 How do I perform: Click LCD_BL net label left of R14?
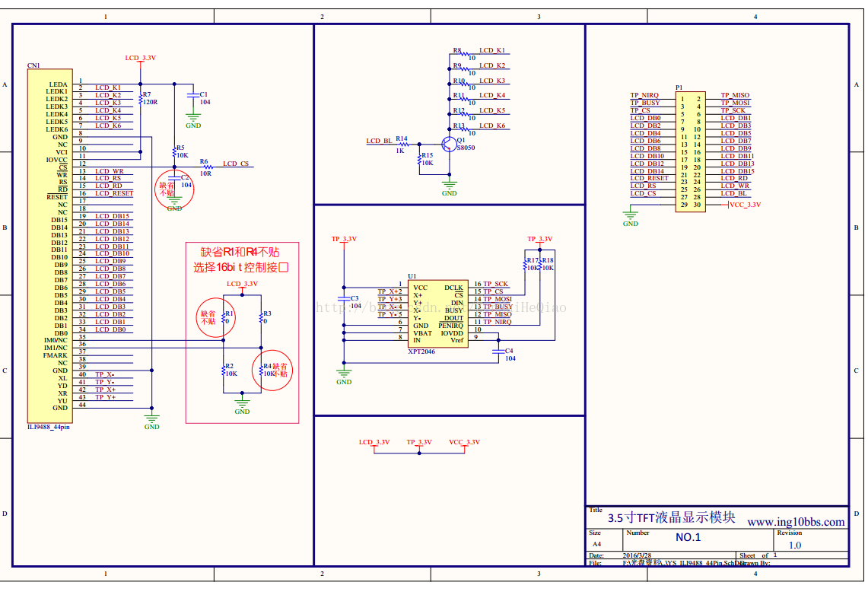click(x=379, y=141)
